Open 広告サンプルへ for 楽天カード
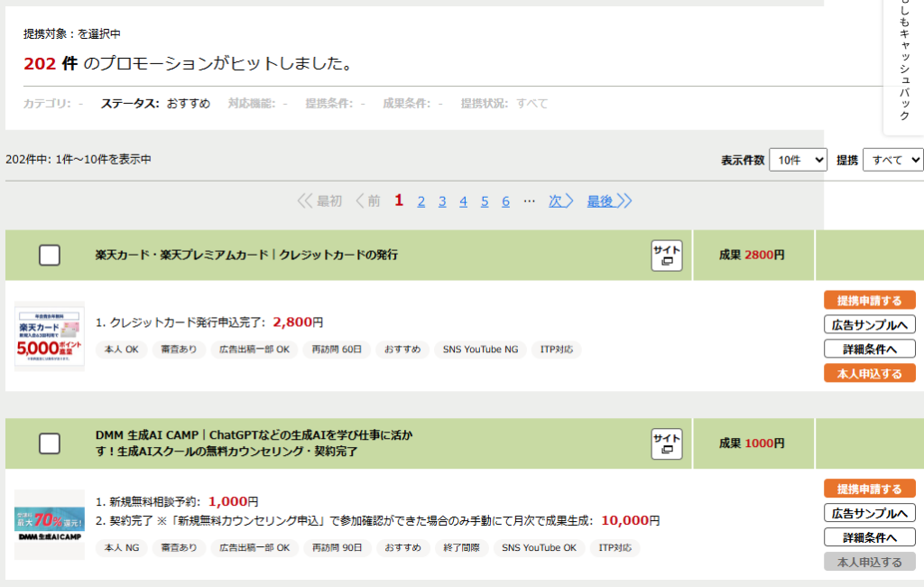 [869, 325]
